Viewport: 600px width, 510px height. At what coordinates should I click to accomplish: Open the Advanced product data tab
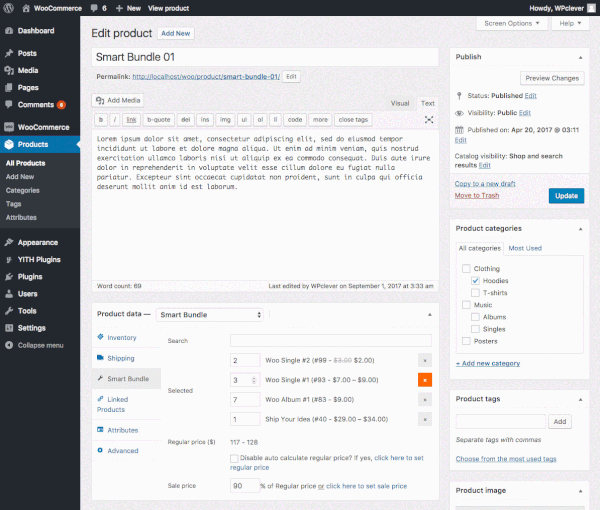tap(126, 451)
